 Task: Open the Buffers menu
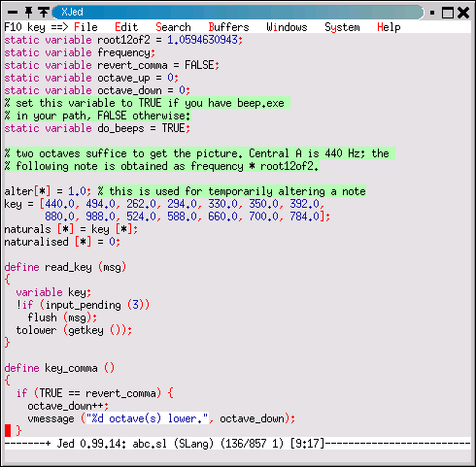pyautogui.click(x=228, y=27)
